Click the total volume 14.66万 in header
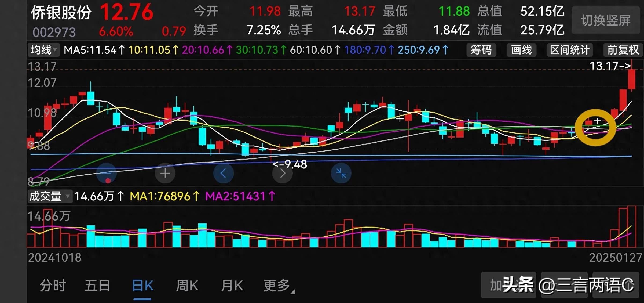 coord(353,30)
